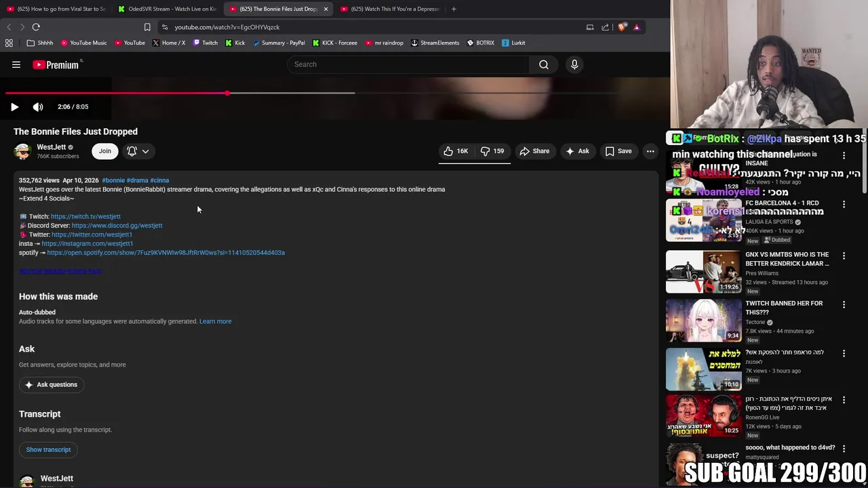Open the instagram.com/westjett1 link
The width and height of the screenshot is (868, 488).
tap(87, 243)
